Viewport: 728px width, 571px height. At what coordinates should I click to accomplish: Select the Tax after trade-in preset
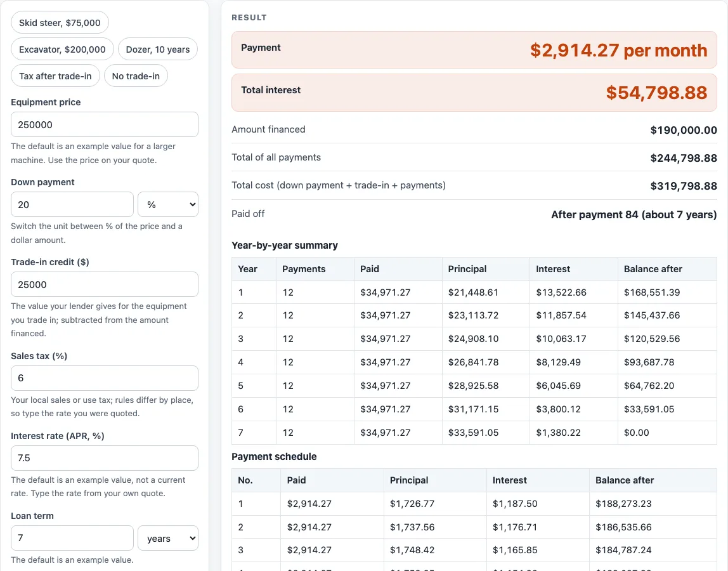pos(55,75)
